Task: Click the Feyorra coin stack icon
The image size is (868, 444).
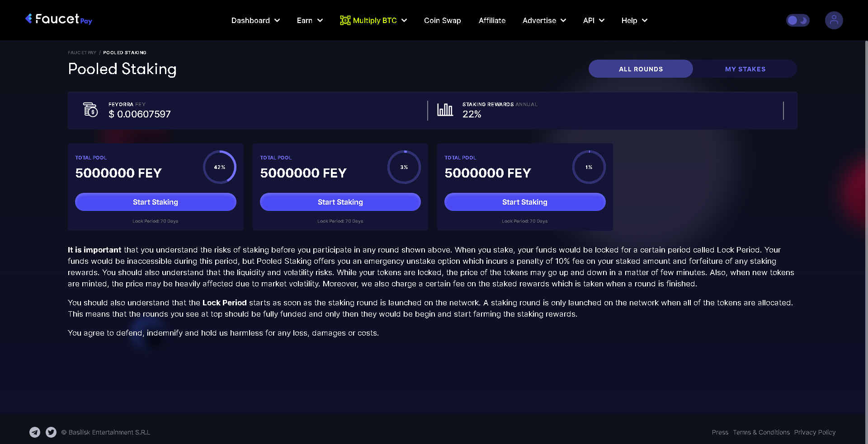Action: pos(90,110)
